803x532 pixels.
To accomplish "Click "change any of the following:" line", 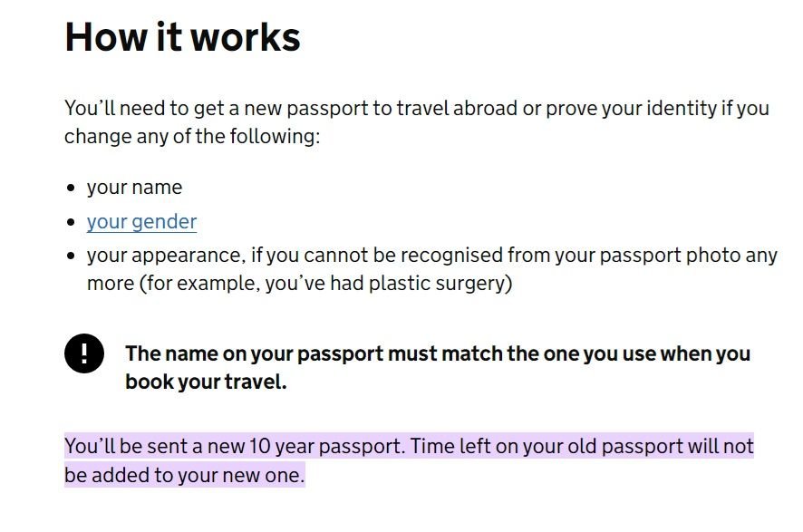I will 191,138.
